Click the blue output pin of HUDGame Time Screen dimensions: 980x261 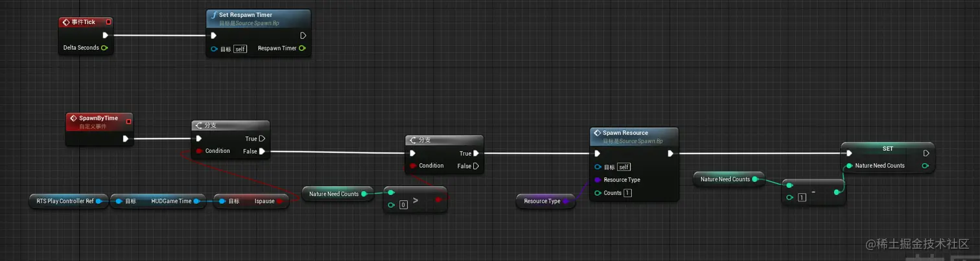point(196,201)
